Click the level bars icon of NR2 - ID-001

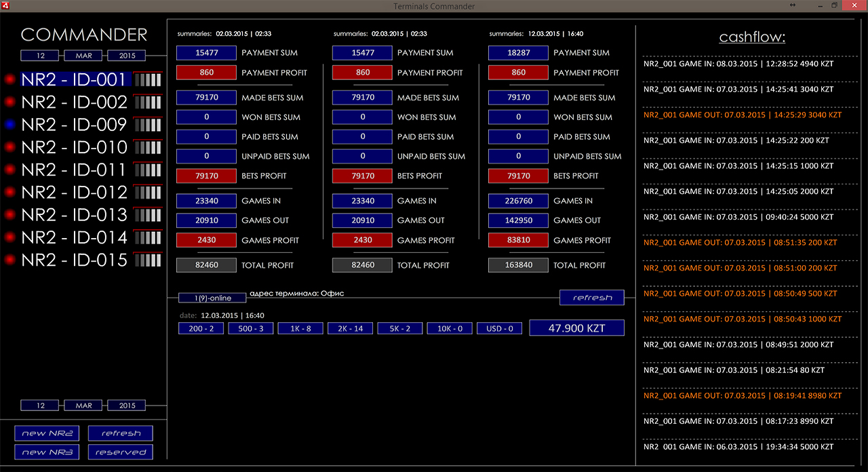point(148,79)
